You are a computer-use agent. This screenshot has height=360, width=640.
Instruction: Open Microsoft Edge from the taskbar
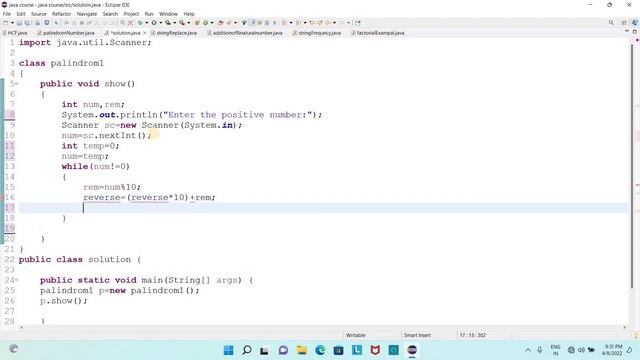tap(320, 350)
